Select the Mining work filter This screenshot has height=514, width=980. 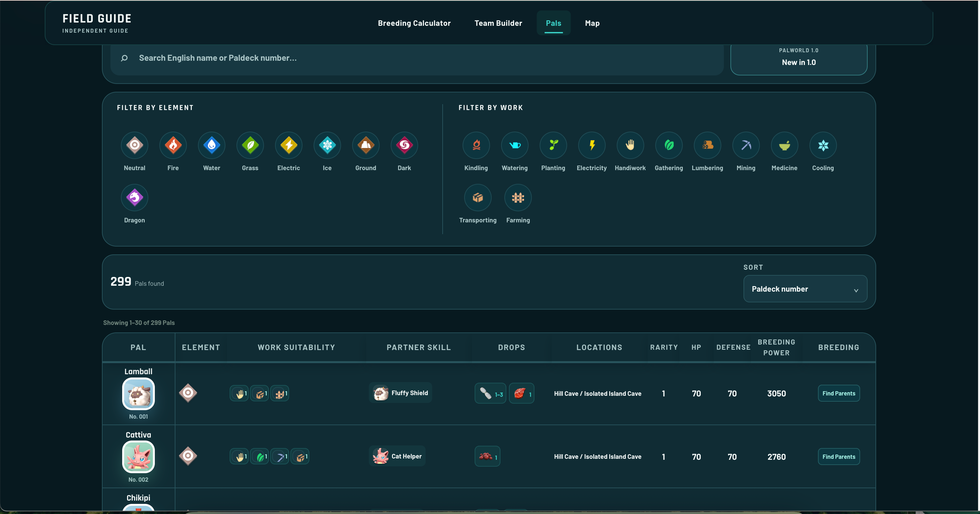pos(746,145)
